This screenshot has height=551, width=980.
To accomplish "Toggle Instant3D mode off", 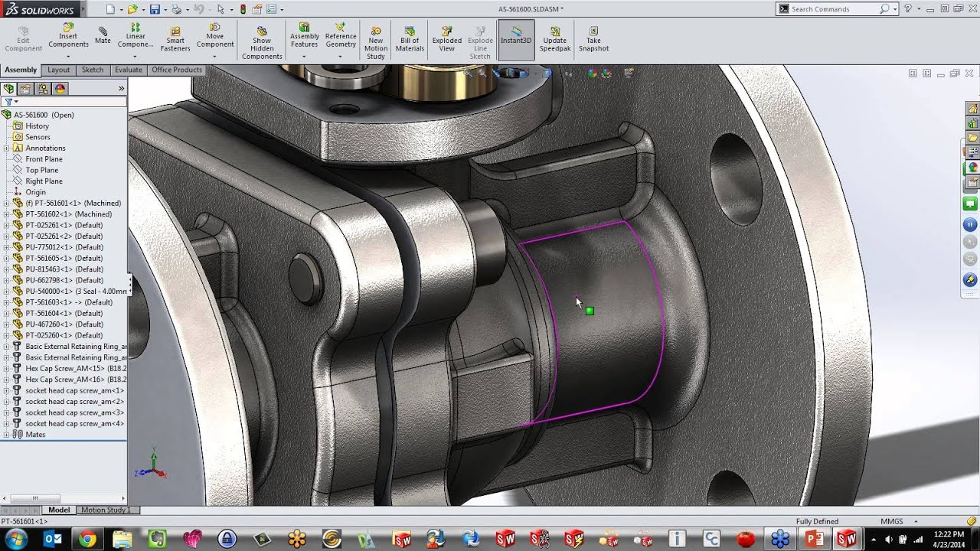I will pos(516,39).
